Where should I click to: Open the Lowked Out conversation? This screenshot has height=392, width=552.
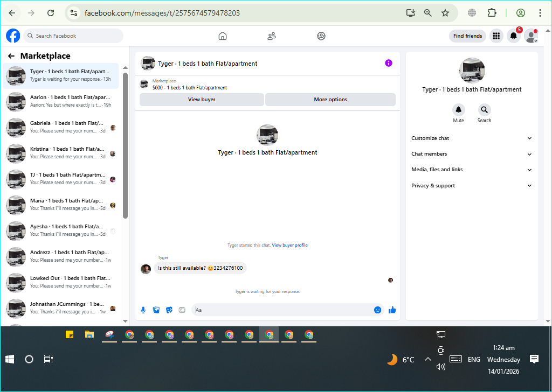60,282
